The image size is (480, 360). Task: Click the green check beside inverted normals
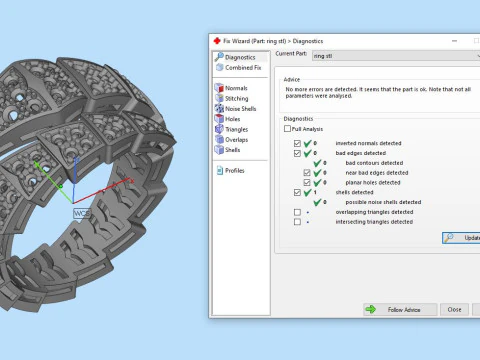(x=308, y=143)
